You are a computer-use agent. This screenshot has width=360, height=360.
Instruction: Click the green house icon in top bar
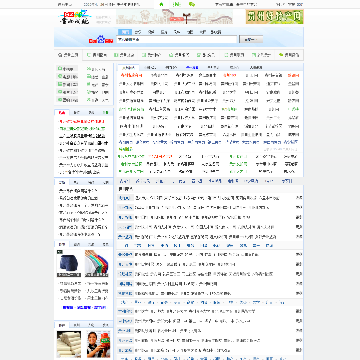click(x=161, y=4)
